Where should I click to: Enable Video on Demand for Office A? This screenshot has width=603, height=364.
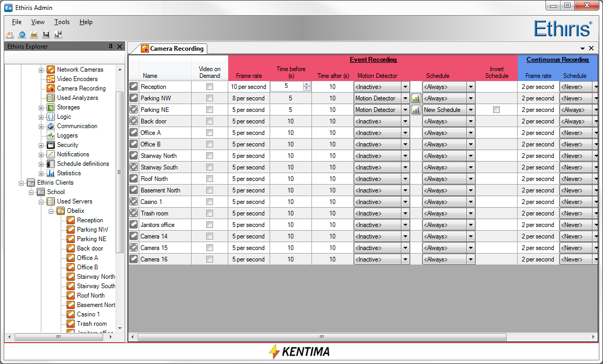coord(209,133)
